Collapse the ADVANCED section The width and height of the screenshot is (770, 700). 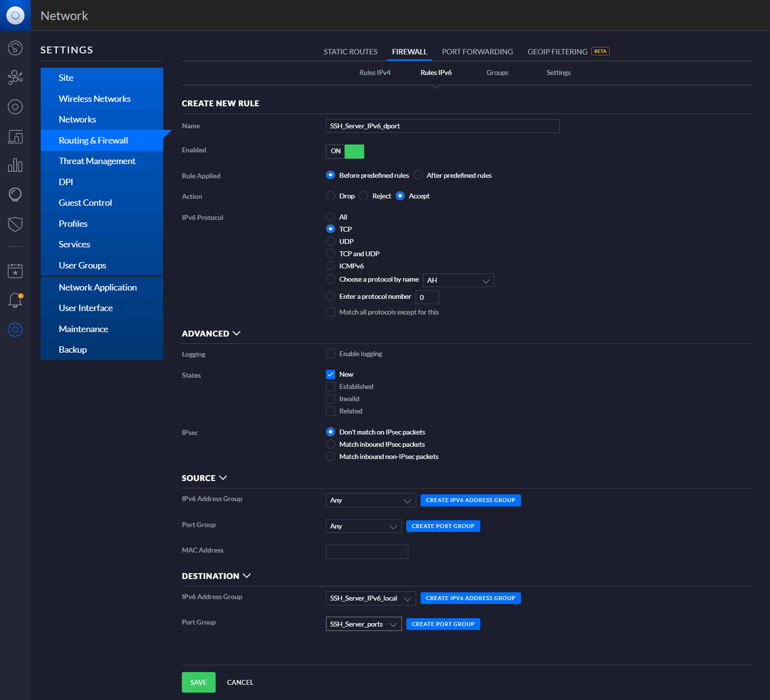pos(211,334)
